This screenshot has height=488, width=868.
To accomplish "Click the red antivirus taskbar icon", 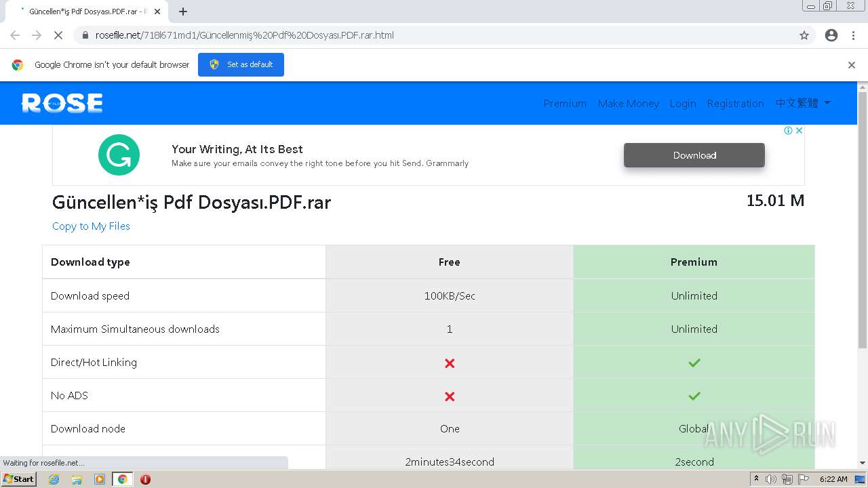I will [145, 479].
